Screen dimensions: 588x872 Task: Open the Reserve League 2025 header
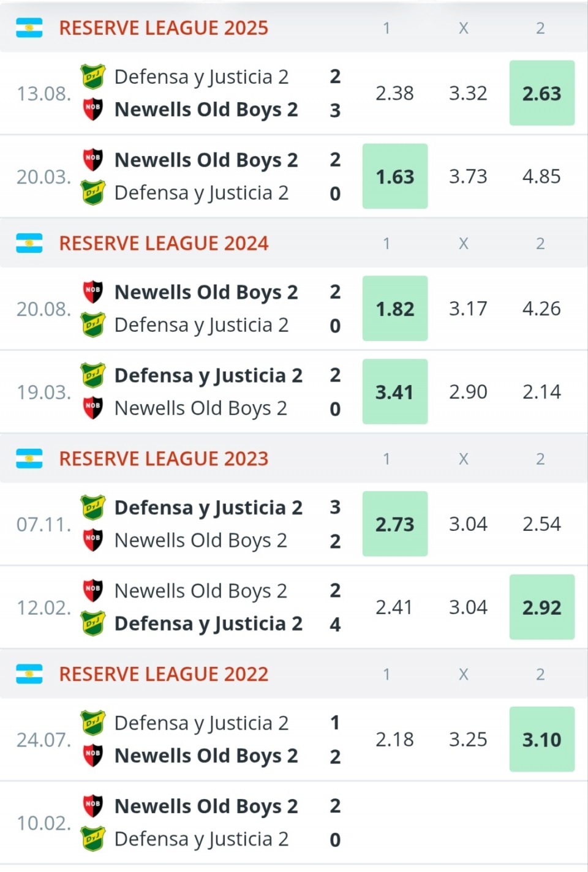pos(164,28)
